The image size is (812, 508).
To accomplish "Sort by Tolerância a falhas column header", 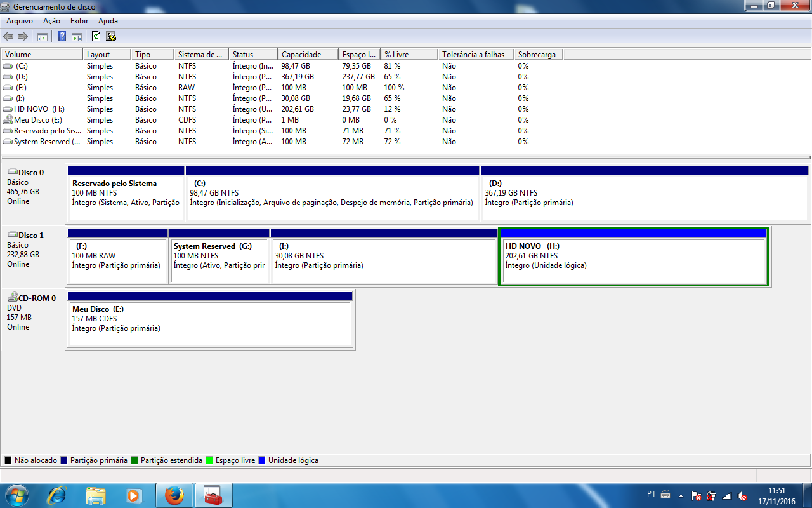I will (476, 55).
